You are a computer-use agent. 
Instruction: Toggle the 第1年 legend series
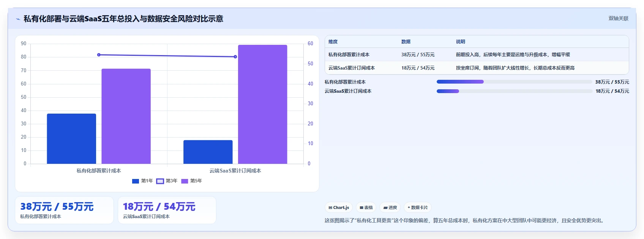click(x=142, y=181)
